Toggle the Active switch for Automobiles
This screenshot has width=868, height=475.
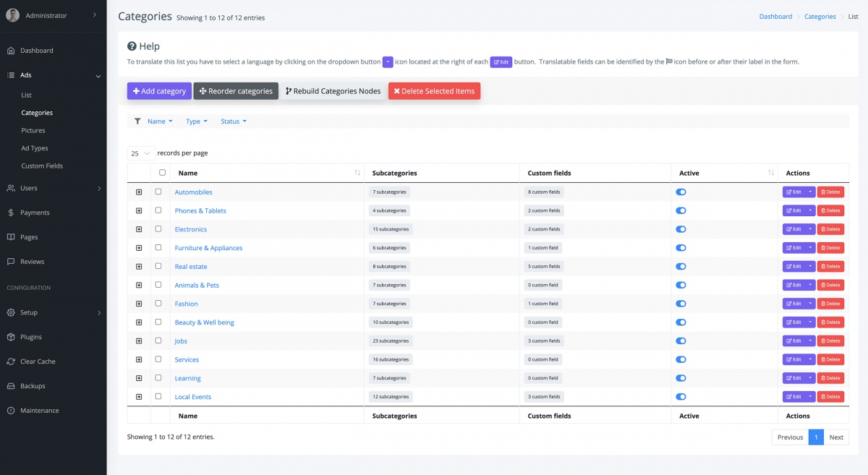(681, 192)
